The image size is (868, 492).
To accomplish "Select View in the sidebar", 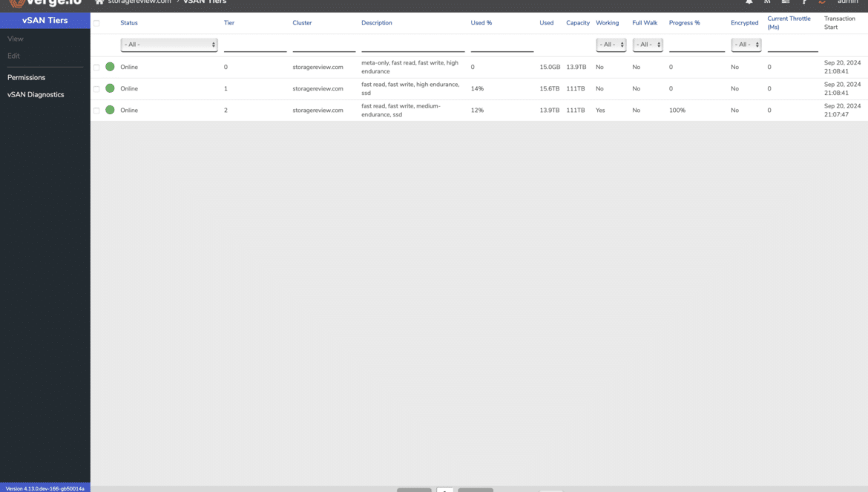I will pyautogui.click(x=16, y=39).
